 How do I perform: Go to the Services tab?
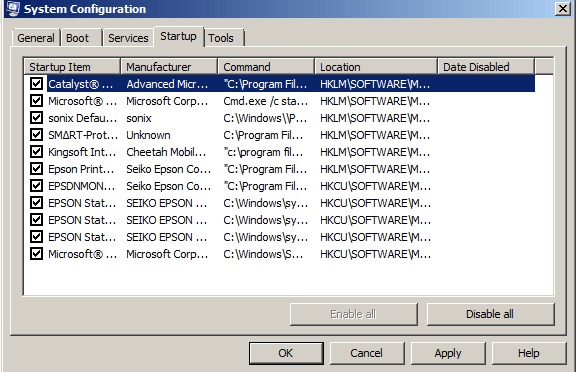[128, 38]
